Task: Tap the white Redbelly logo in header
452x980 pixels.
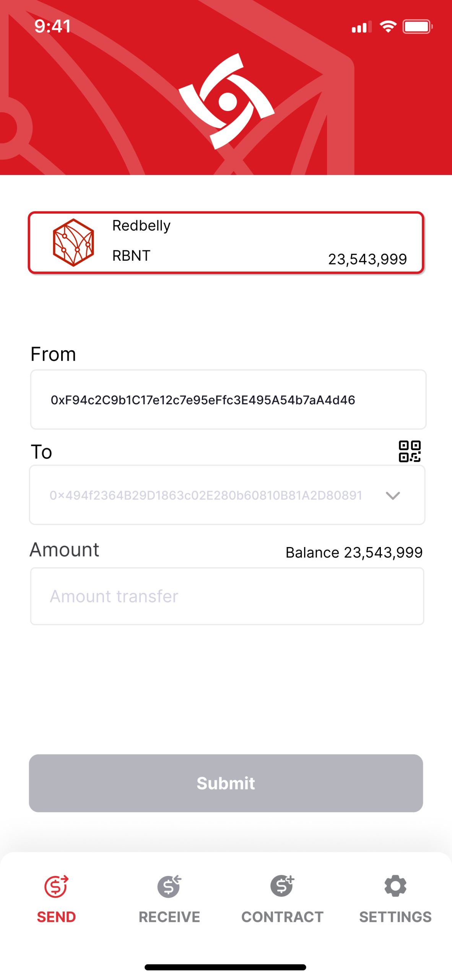Action: (x=226, y=101)
